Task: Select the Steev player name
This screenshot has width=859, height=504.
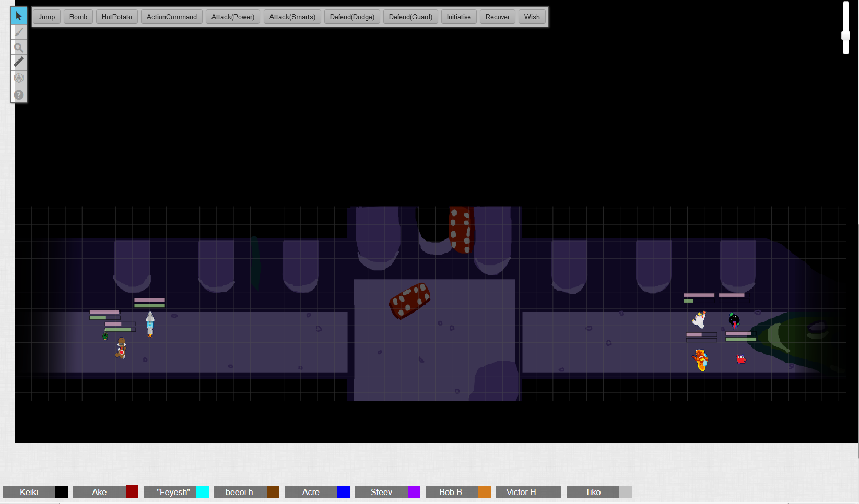Action: coord(381,492)
